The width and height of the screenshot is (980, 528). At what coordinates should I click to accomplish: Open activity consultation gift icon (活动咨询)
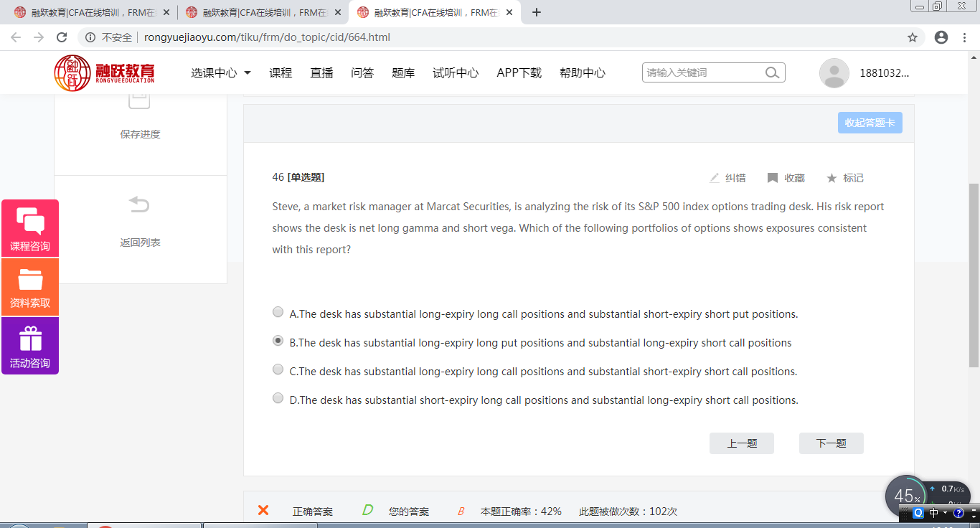click(30, 346)
